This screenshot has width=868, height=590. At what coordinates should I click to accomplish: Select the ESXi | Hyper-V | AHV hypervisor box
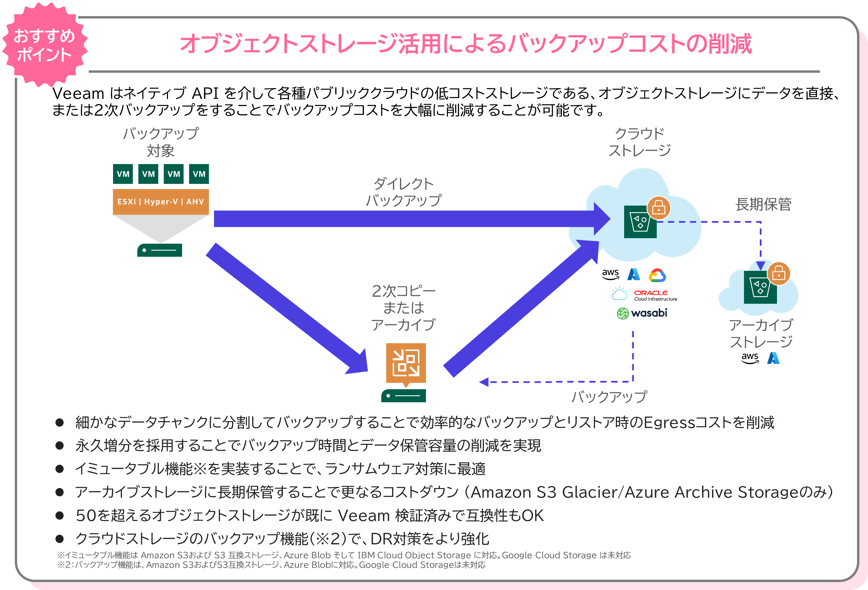[161, 202]
